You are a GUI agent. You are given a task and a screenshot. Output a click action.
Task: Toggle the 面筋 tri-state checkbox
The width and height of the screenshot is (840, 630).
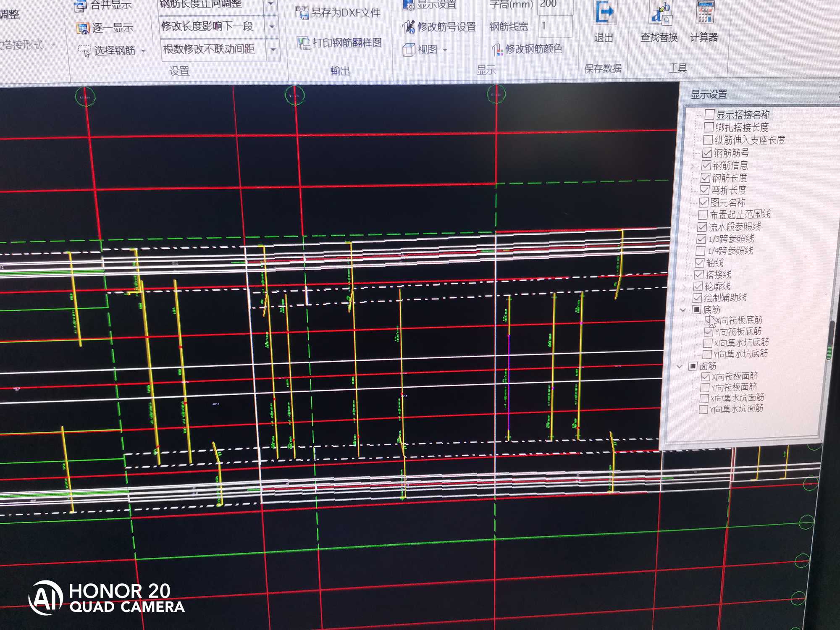[693, 366]
